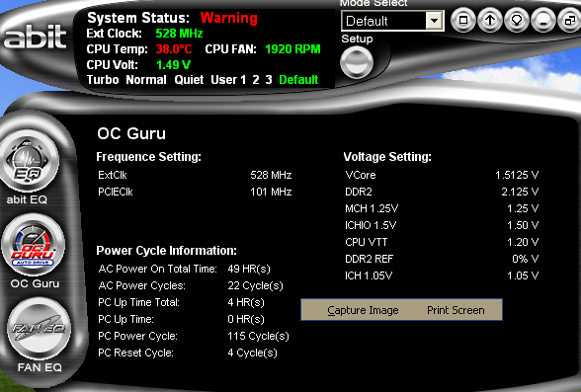Click the round Setup button

pyautogui.click(x=357, y=62)
